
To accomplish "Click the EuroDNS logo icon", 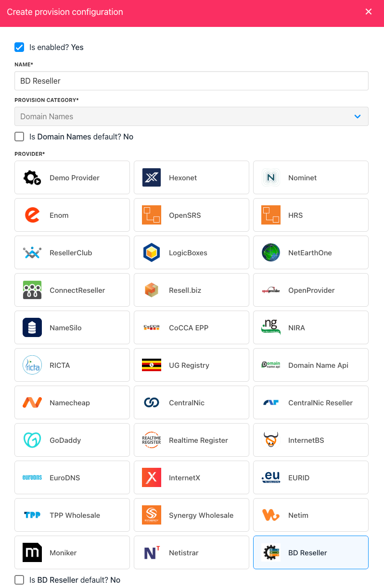I will click(32, 478).
